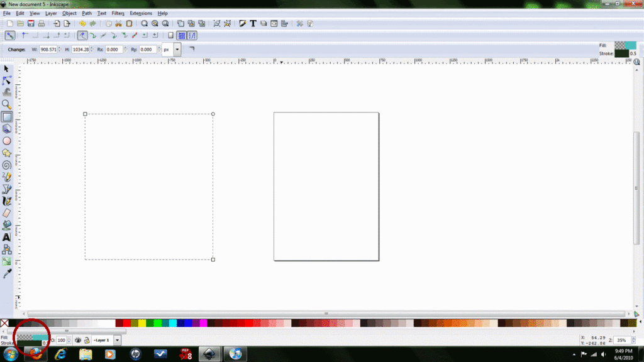Toggle snap to guides
Viewport: 644px width, 362px height.
coord(192,36)
